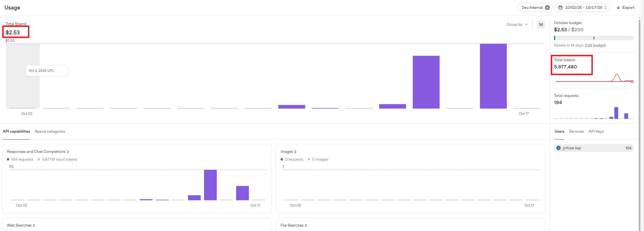Click the tallest Total Spend bar
Screen dimensions: 644x231
tap(493, 76)
